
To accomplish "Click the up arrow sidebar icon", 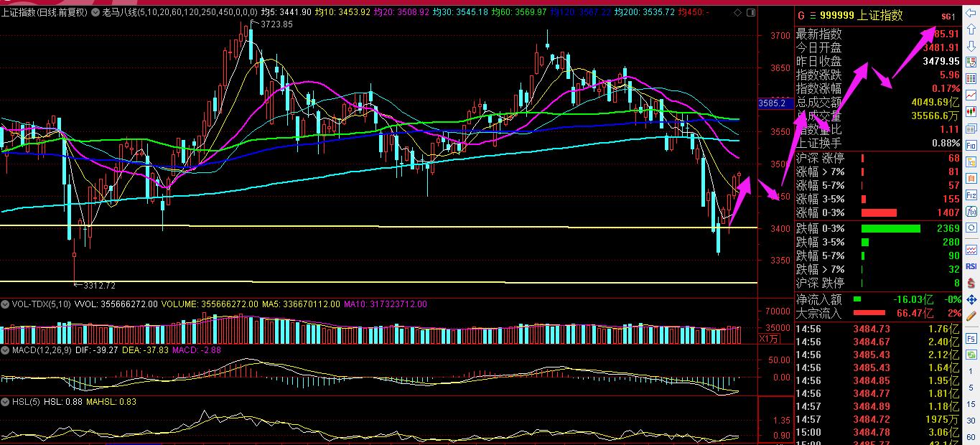I will pos(971,29).
